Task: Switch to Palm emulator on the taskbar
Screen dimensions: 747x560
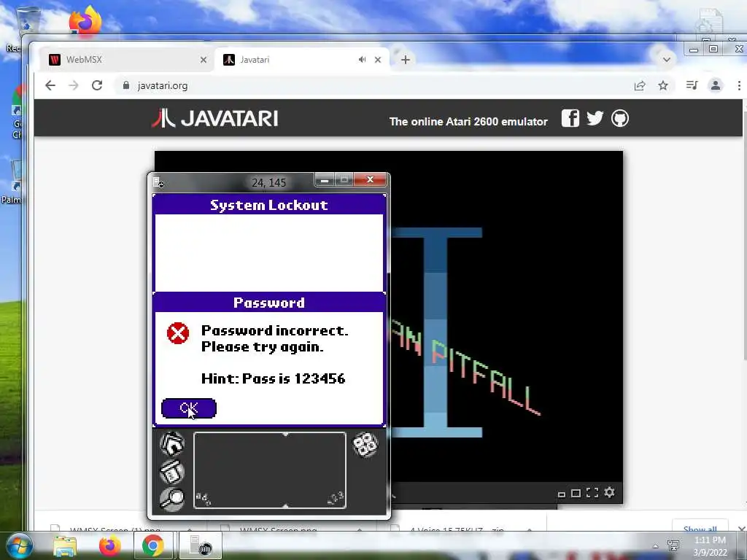Action: click(200, 545)
